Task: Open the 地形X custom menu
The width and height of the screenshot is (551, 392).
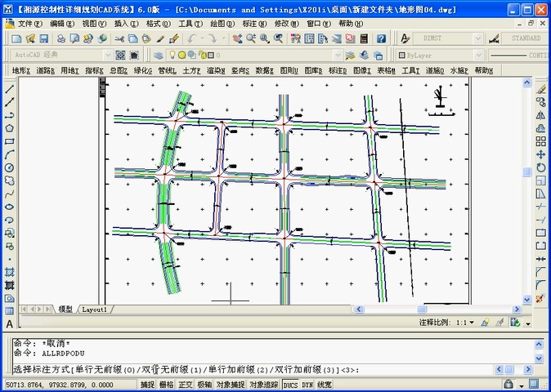Action: [21, 70]
